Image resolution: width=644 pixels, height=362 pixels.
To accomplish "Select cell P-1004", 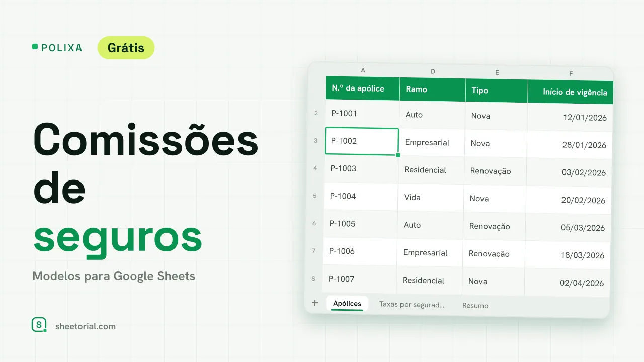I will pyautogui.click(x=361, y=197).
